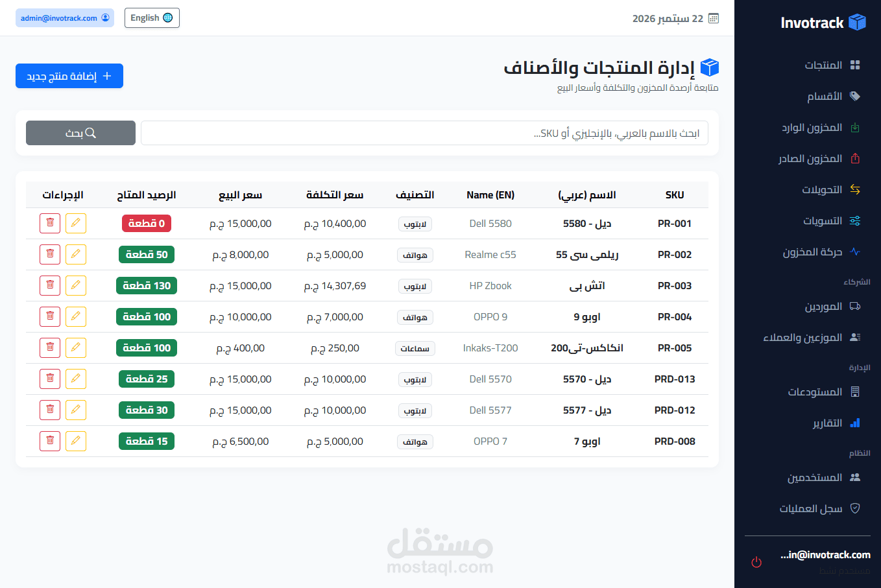This screenshot has height=588, width=881.
Task: Delete the OPPO 9 product
Action: coord(50,316)
